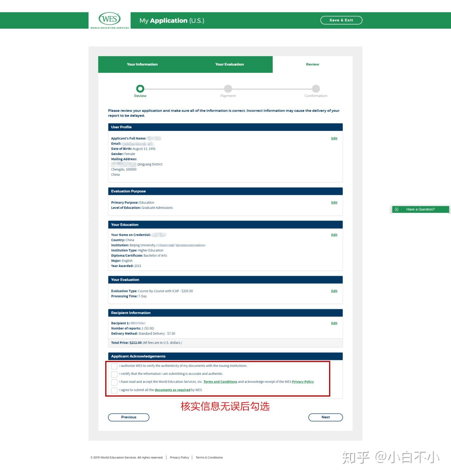Click Previous to go back
451x476 pixels.
[128, 417]
